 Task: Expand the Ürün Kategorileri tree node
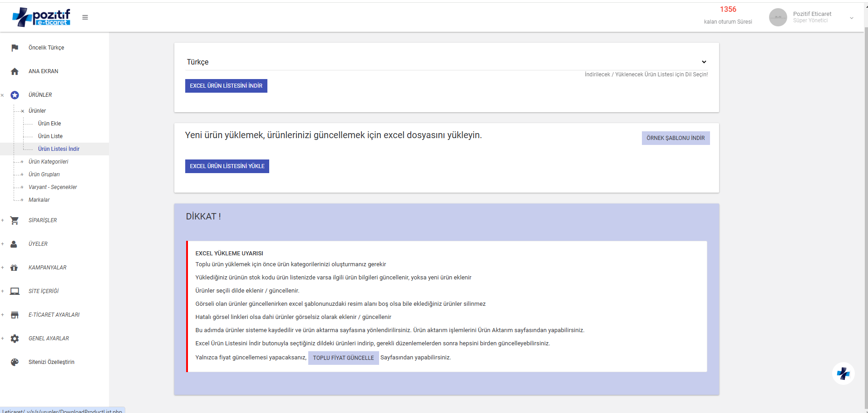pyautogui.click(x=22, y=162)
